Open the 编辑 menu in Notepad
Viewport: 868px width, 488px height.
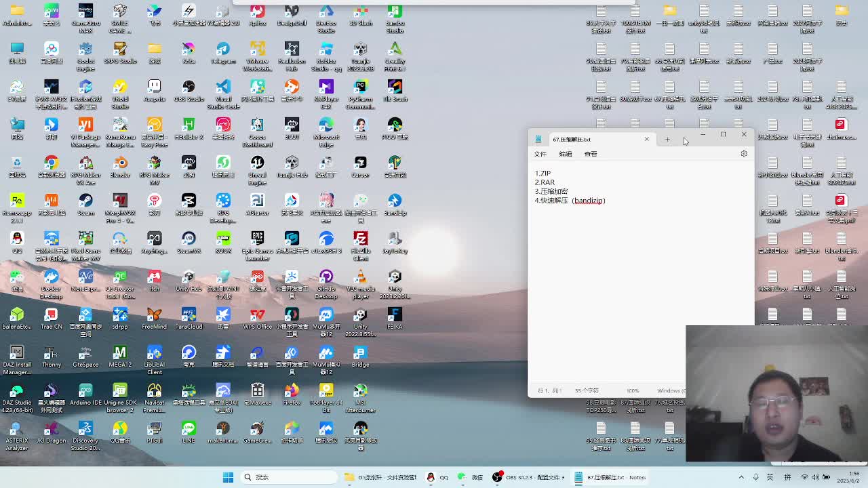pyautogui.click(x=565, y=154)
